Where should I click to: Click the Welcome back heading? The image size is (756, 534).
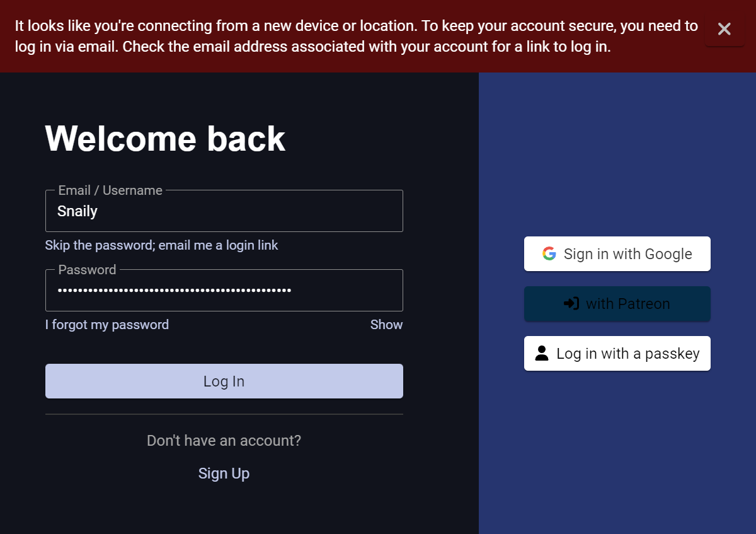(165, 139)
